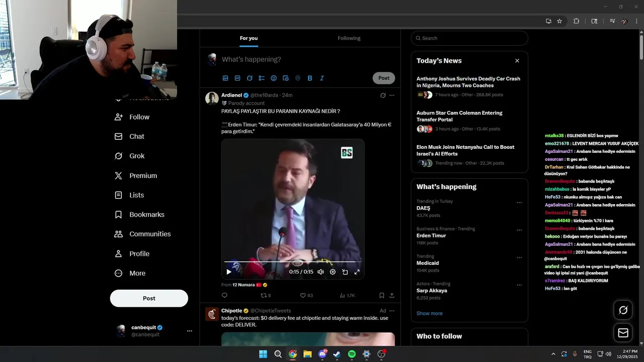Screen dimensions: 644x362
Task: Bookmark the page with Chrome's star icon
Action: click(x=559, y=21)
